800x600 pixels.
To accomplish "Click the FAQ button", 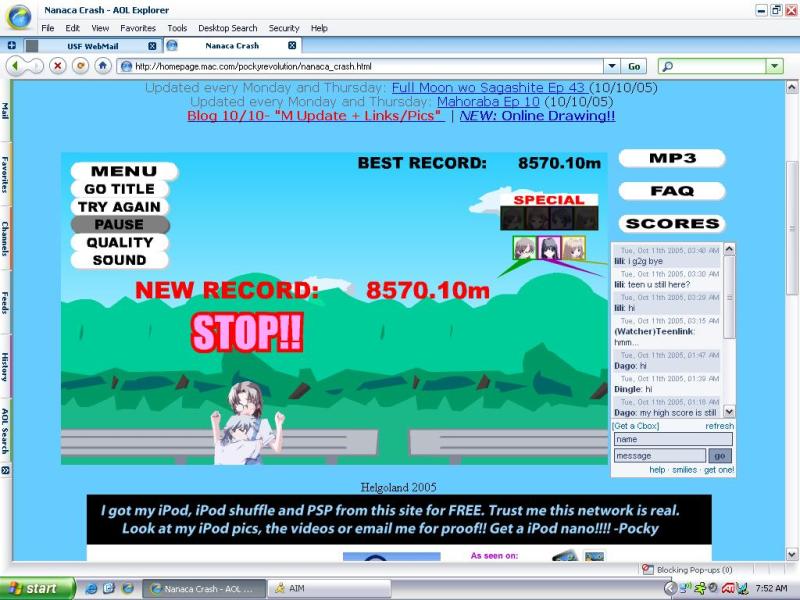I will click(x=672, y=191).
